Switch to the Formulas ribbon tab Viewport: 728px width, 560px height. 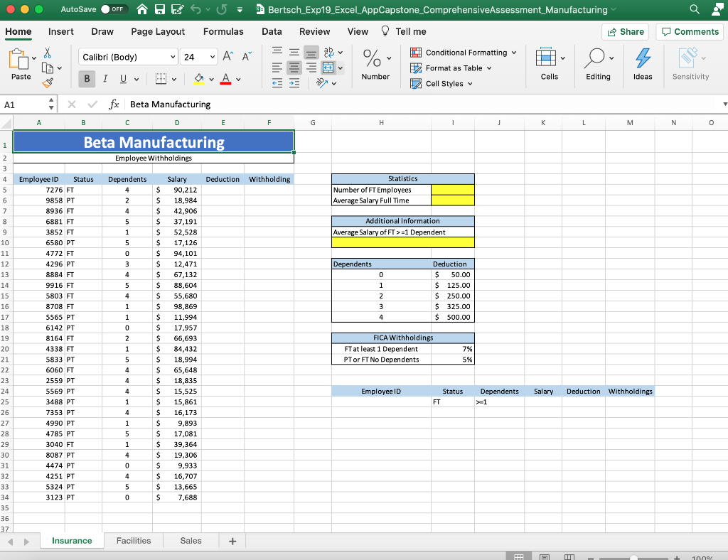pyautogui.click(x=223, y=31)
